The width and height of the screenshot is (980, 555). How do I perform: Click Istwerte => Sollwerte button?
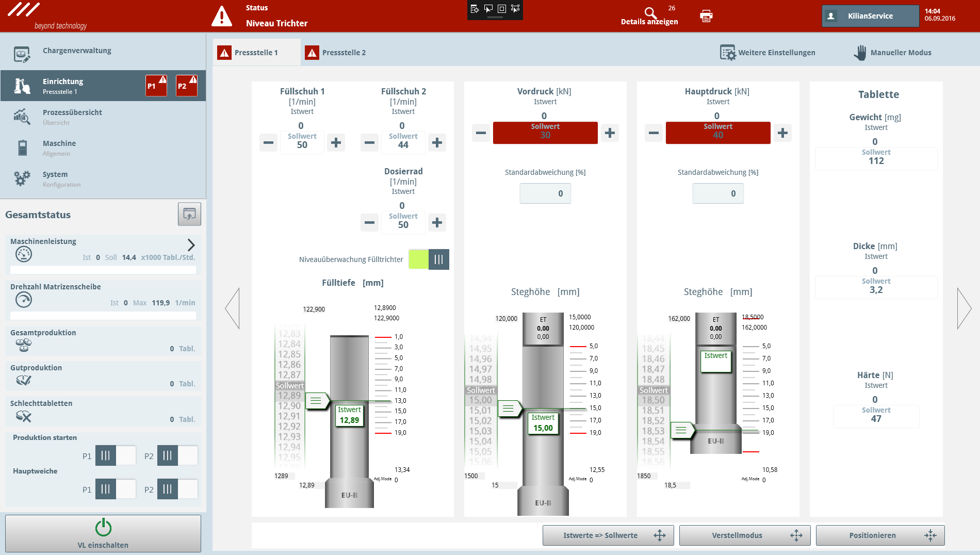pos(608,535)
